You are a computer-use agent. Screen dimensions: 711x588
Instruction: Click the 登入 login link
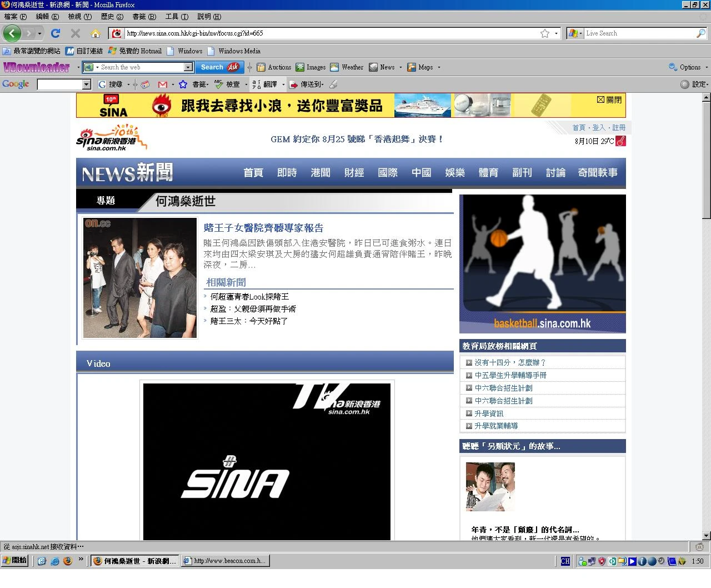tap(599, 128)
